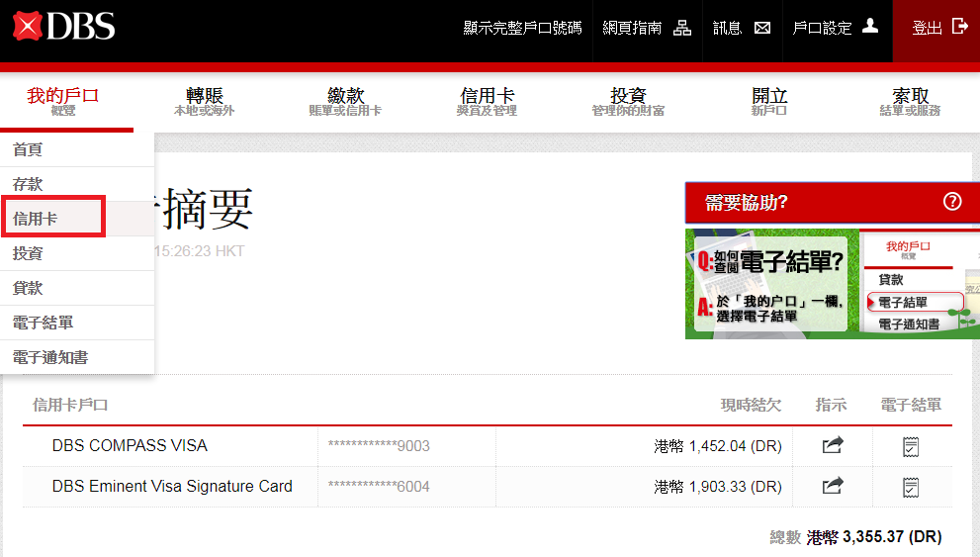Click the 電子結單 help banner image
Viewport: 980px width, 557px height.
[x=832, y=285]
